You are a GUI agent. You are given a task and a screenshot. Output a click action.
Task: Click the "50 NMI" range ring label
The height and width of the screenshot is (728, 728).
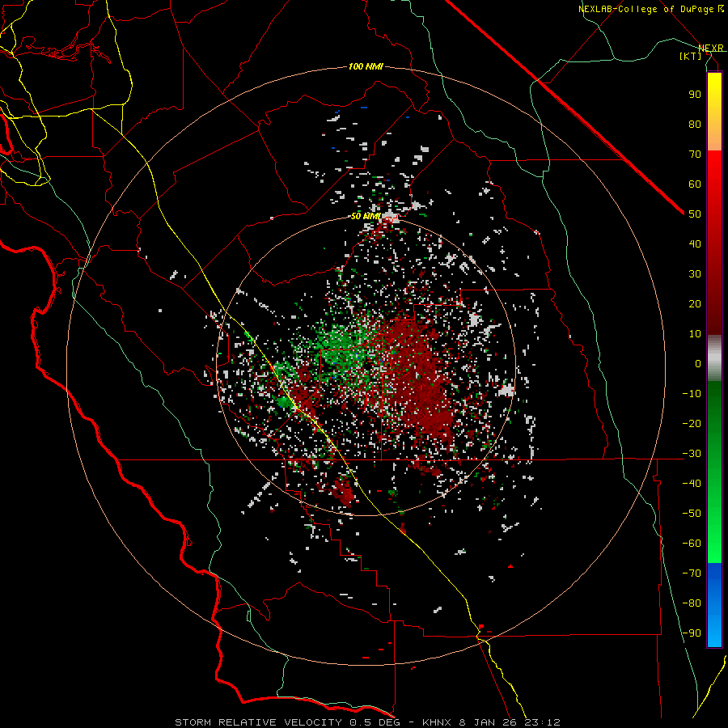[x=366, y=216]
